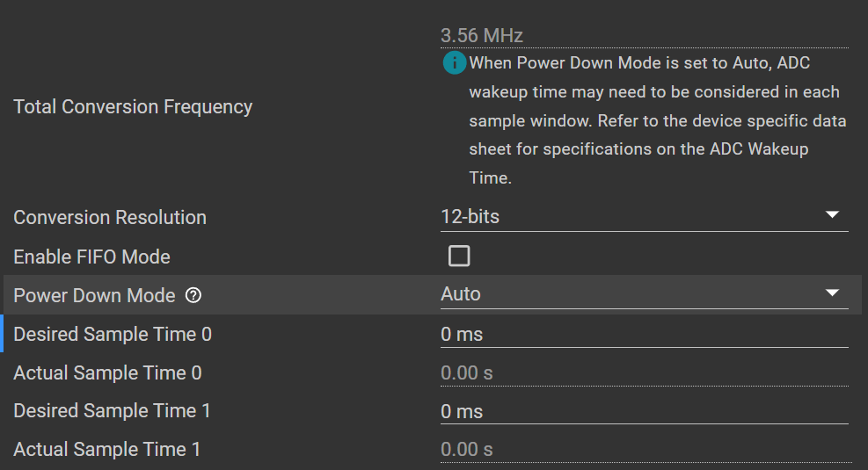Select the Auto value in Power Down Mode
Viewport: 868px width, 470px height.
pos(461,294)
